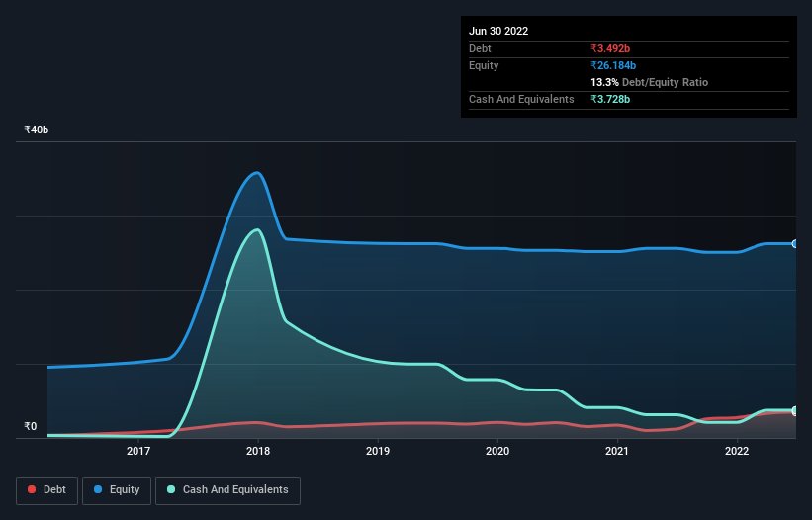Select the 2020 axis label
This screenshot has height=520, width=812.
497,451
